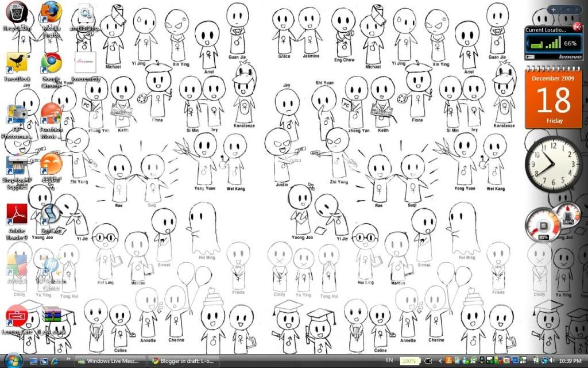The width and height of the screenshot is (588, 368).
Task: Click the volume speaker icon in system tray
Action: [x=553, y=361]
